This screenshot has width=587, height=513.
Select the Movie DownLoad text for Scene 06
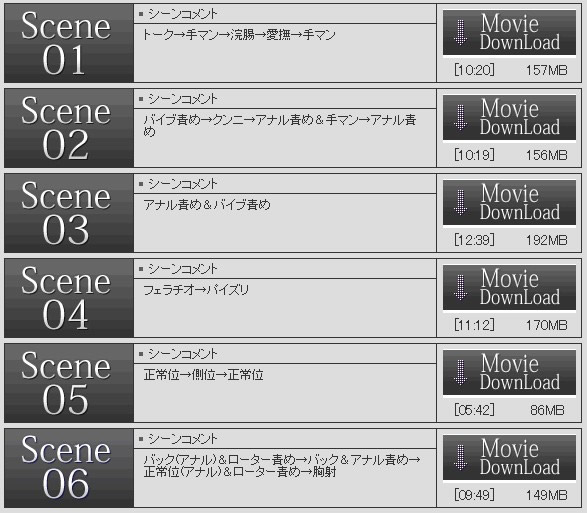(520, 458)
